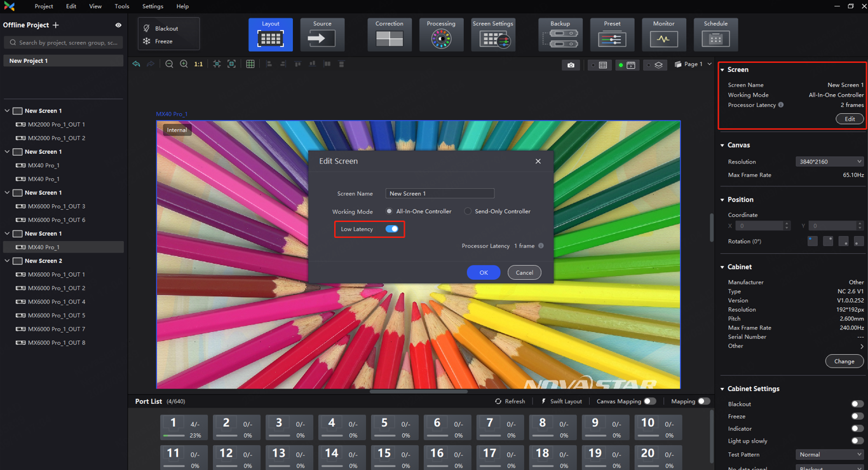The height and width of the screenshot is (470, 868).
Task: Toggle project visibility eye icon
Action: [x=118, y=25]
